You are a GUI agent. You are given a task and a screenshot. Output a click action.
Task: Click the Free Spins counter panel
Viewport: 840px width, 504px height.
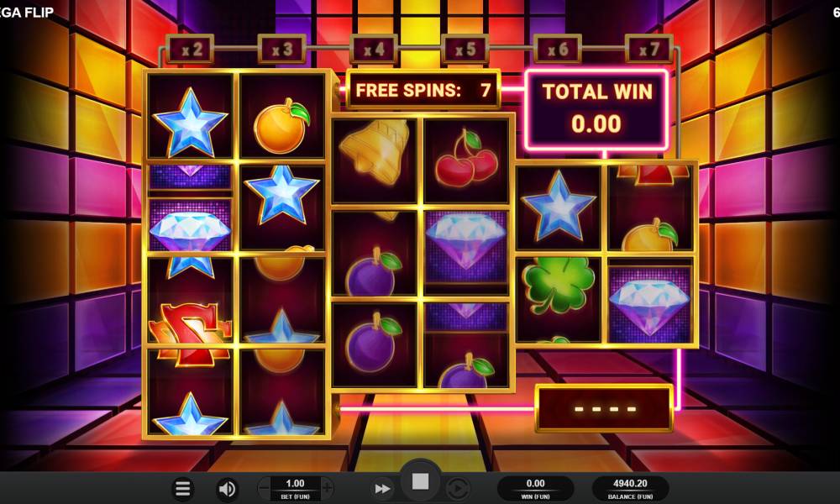[423, 90]
